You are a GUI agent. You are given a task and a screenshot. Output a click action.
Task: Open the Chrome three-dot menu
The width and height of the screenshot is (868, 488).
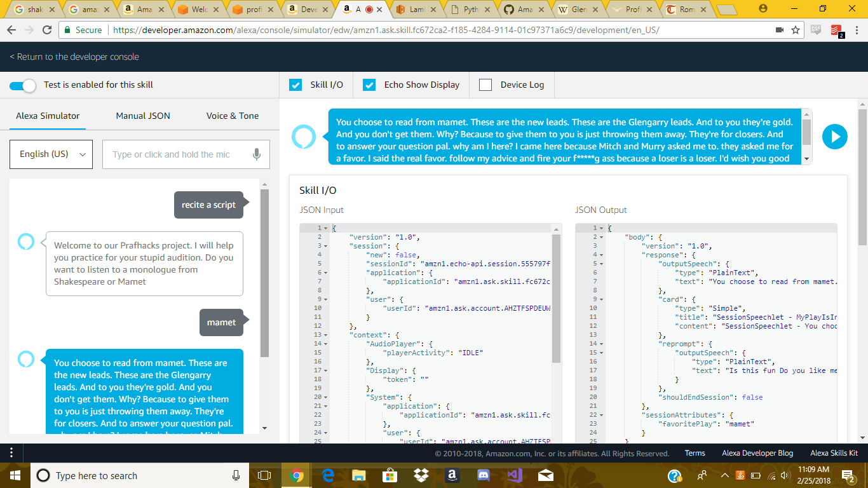click(857, 30)
